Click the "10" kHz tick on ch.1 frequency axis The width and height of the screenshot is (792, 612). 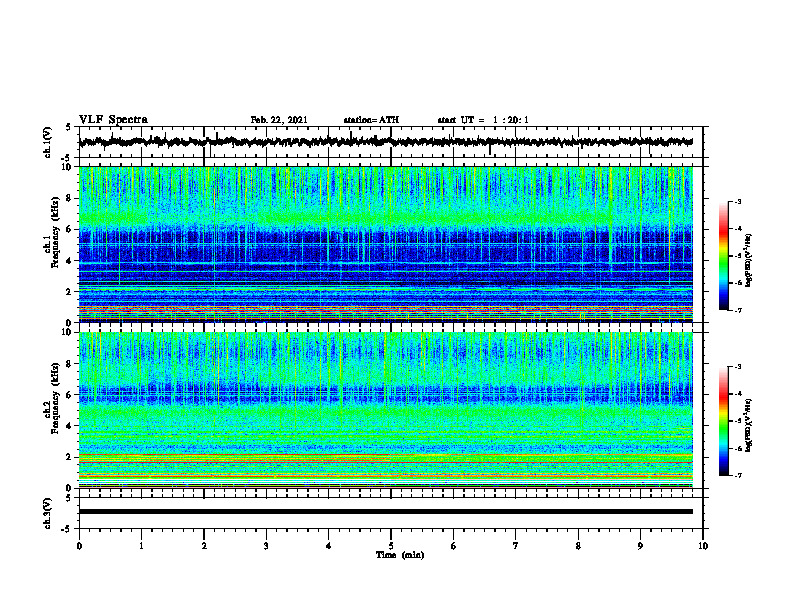[x=68, y=167]
